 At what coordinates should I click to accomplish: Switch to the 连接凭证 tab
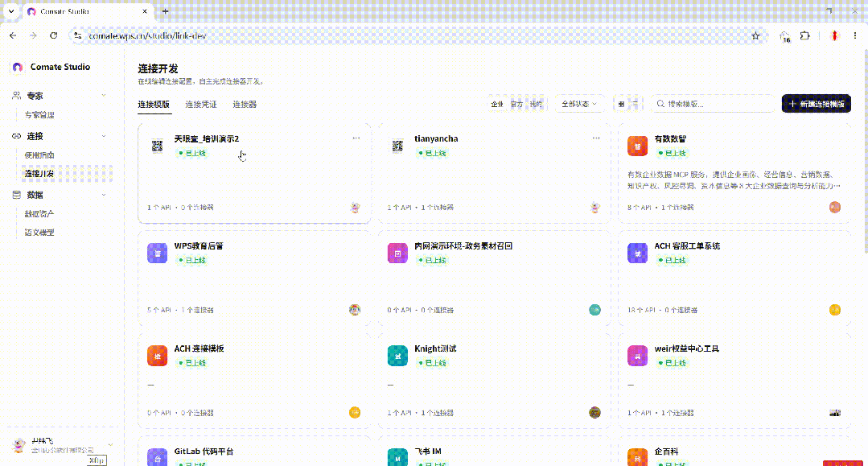201,104
